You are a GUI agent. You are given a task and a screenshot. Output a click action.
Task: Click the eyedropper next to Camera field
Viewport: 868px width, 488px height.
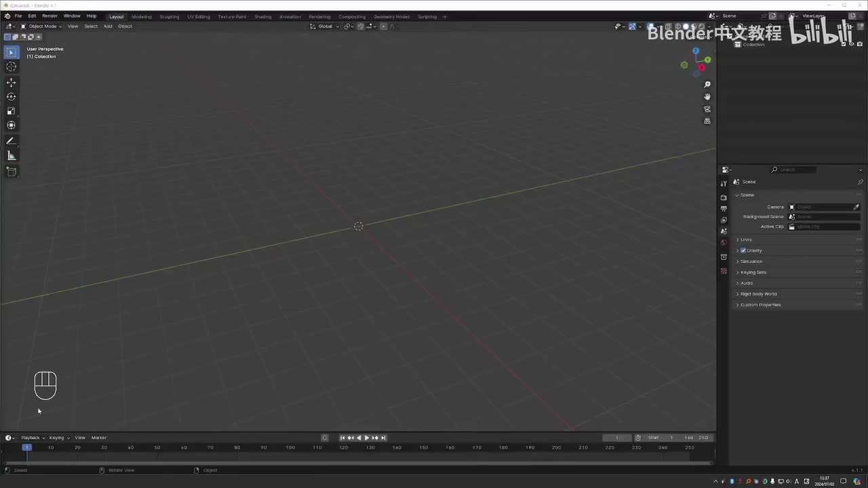pyautogui.click(x=856, y=207)
